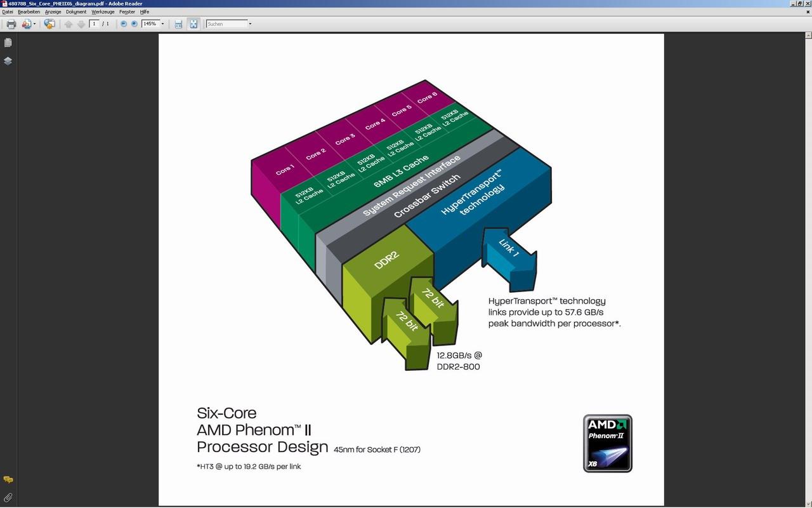
Task: Open the Dokument menu
Action: tap(76, 12)
